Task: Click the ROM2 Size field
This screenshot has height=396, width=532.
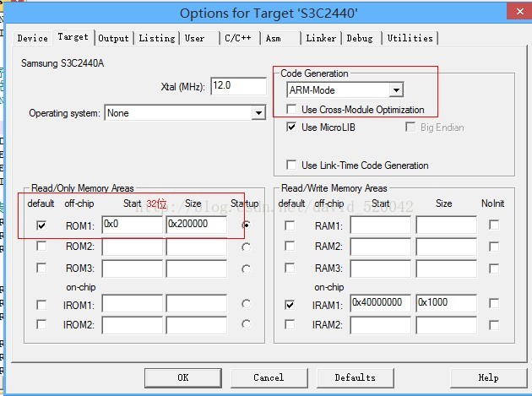Action: (197, 247)
